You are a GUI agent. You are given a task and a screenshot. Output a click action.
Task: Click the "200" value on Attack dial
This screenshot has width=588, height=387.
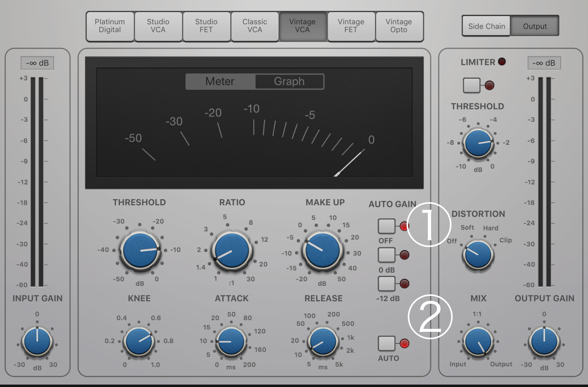pyautogui.click(x=249, y=365)
